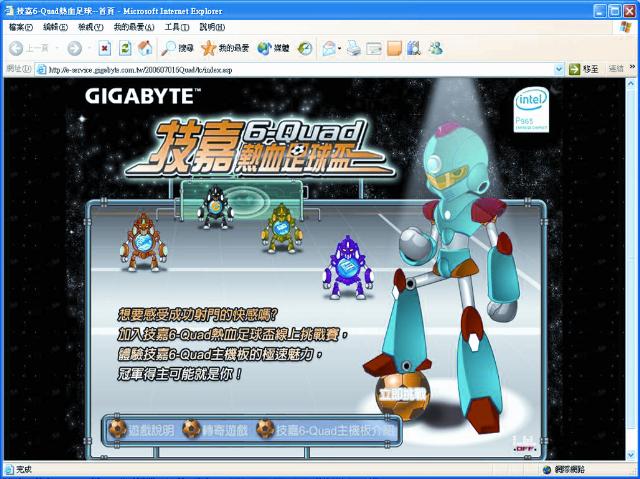
Task: Open 技嘉6-Quad主機板介紹 motherboard intro link
Action: (326, 430)
